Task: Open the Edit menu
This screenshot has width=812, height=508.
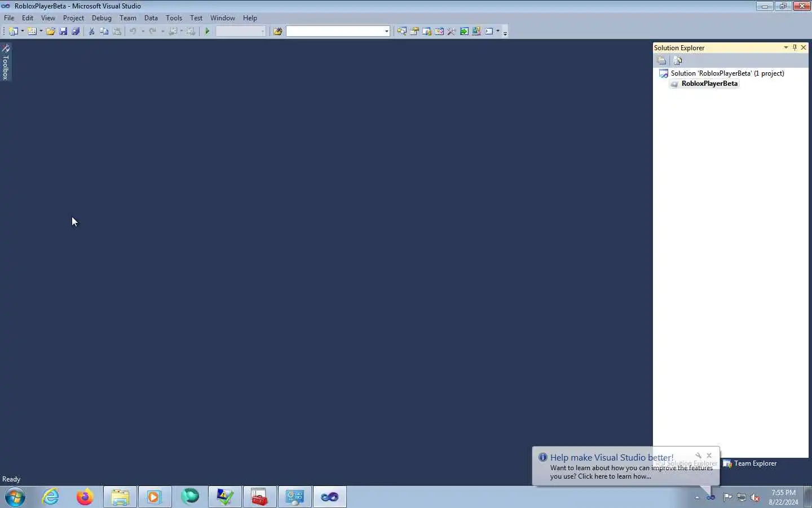Action: [28, 18]
